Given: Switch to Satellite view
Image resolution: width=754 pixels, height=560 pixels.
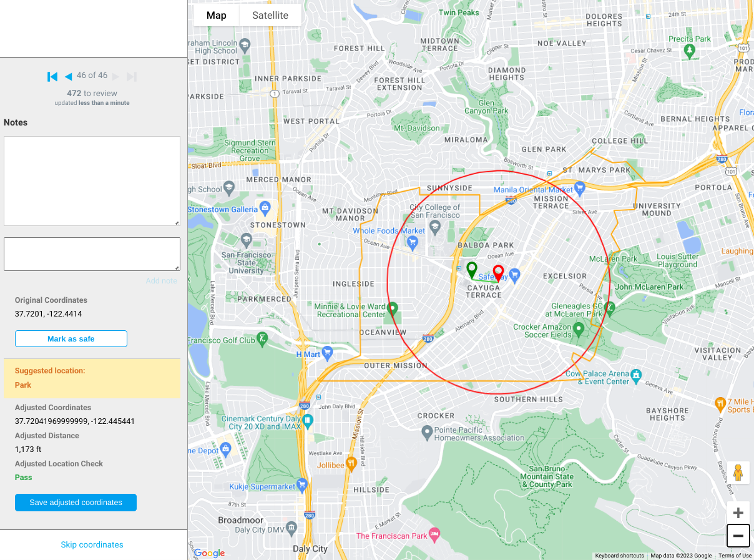Looking at the screenshot, I should click(270, 16).
